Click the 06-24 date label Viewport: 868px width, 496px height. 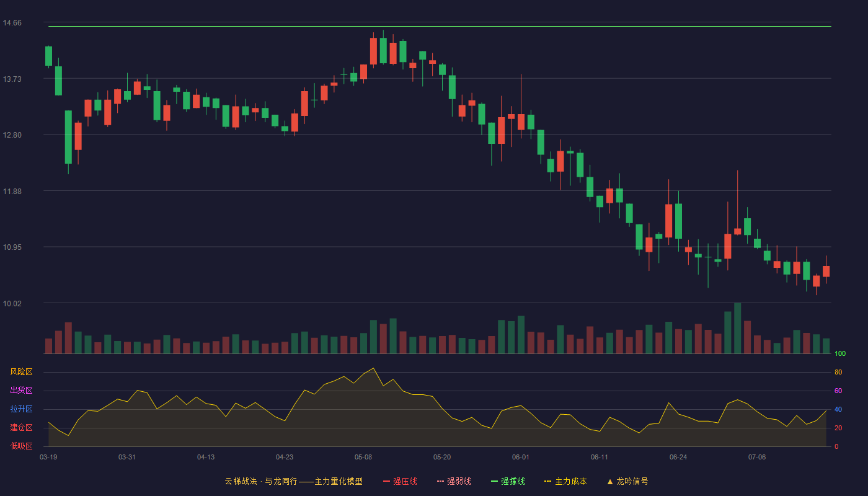coord(678,457)
